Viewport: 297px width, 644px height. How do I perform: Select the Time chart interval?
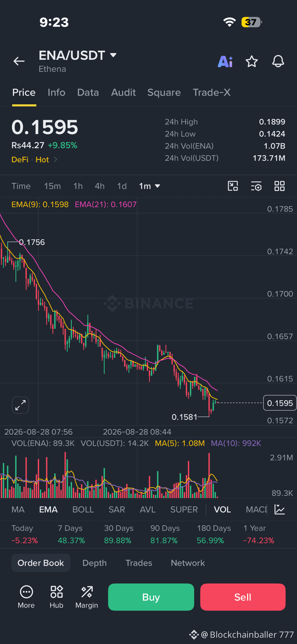coord(21,186)
